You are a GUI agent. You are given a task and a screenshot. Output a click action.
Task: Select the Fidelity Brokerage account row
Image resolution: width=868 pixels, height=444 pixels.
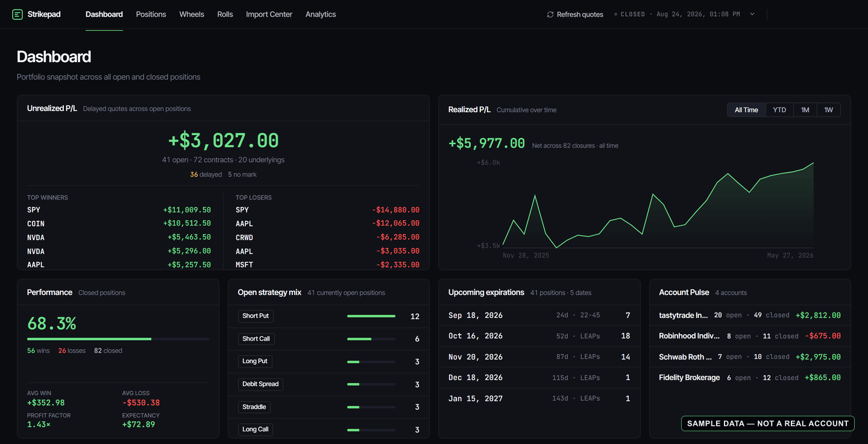tap(750, 378)
